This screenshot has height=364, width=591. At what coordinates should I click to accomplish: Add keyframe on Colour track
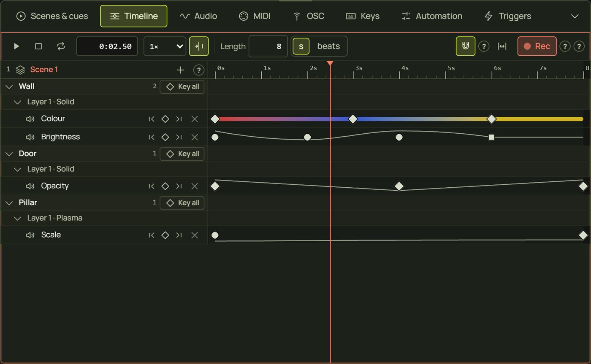(165, 119)
